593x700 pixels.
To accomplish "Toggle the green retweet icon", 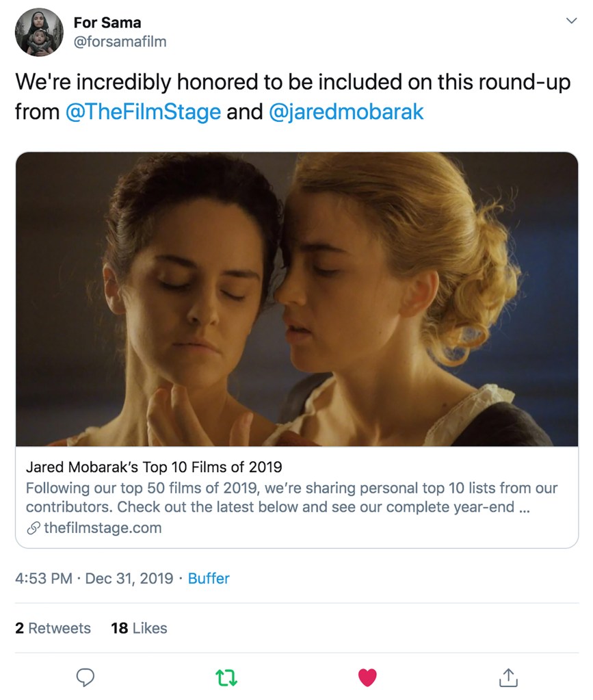I will (226, 677).
